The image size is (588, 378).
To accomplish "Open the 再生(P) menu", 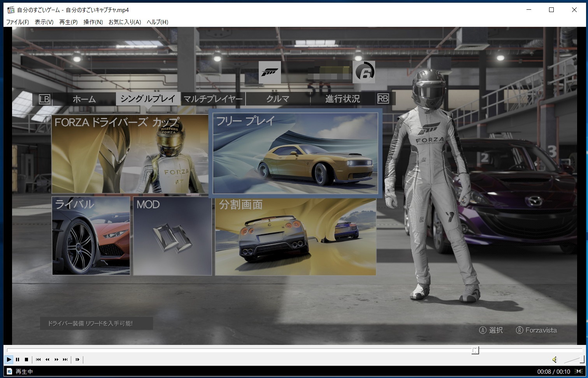I will (68, 22).
